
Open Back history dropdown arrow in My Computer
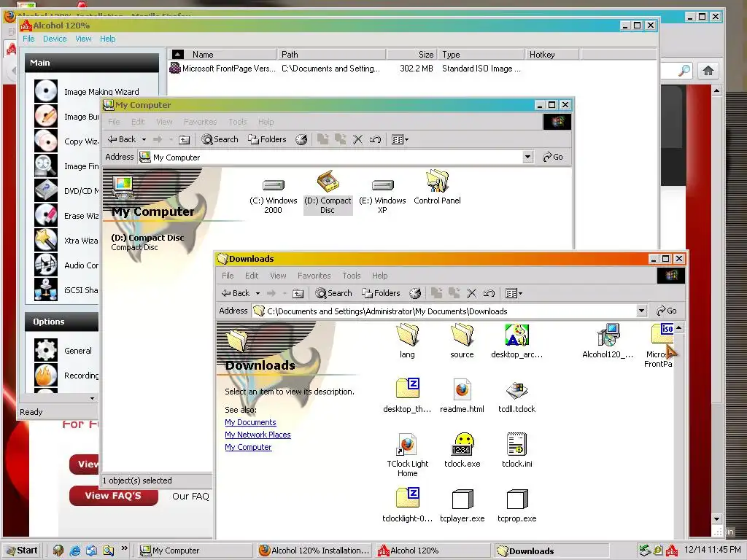pyautogui.click(x=144, y=139)
